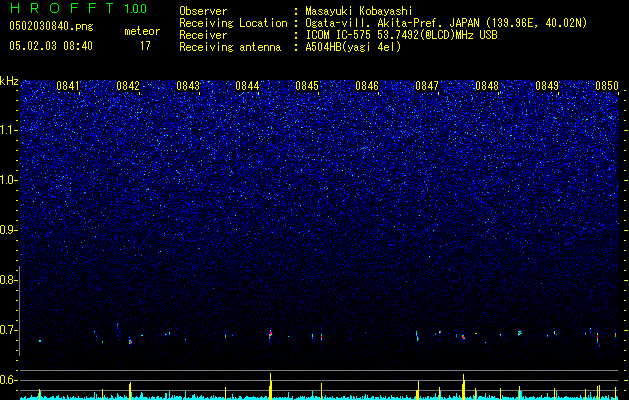Click the 0845 time marker

[x=307, y=86]
